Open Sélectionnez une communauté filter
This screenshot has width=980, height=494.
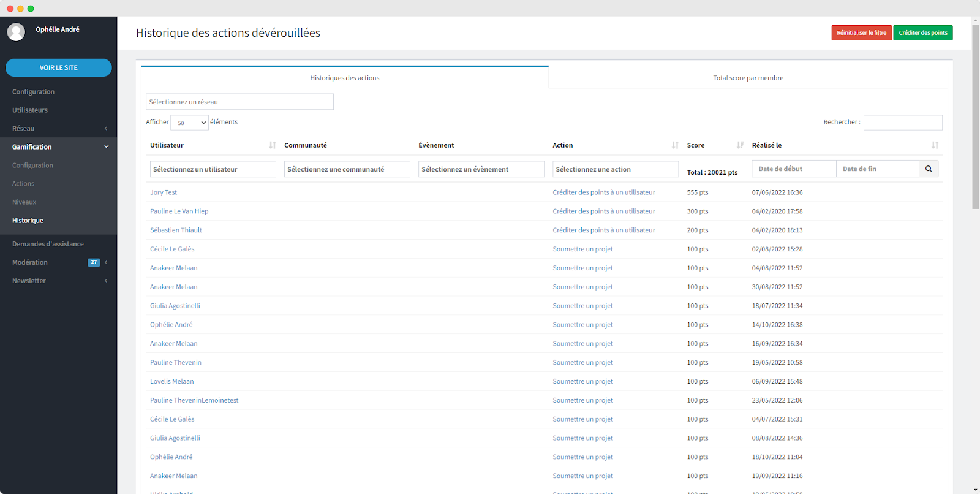(x=347, y=169)
